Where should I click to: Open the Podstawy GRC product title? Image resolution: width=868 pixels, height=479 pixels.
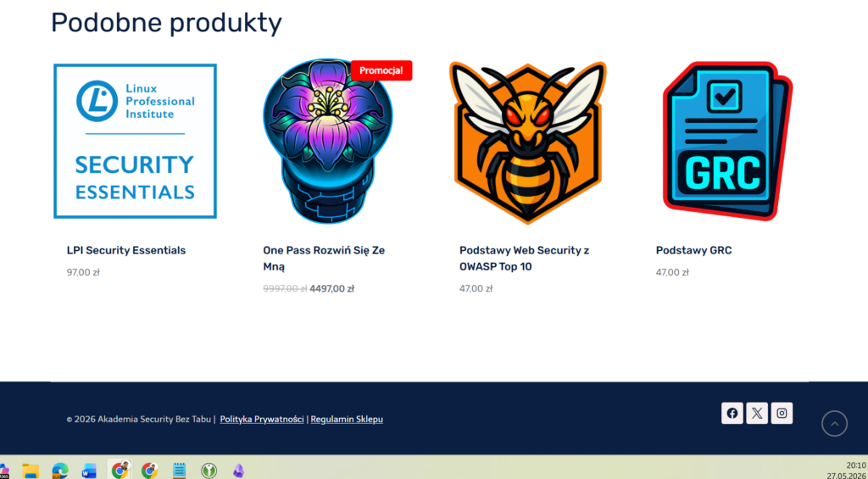[693, 250]
